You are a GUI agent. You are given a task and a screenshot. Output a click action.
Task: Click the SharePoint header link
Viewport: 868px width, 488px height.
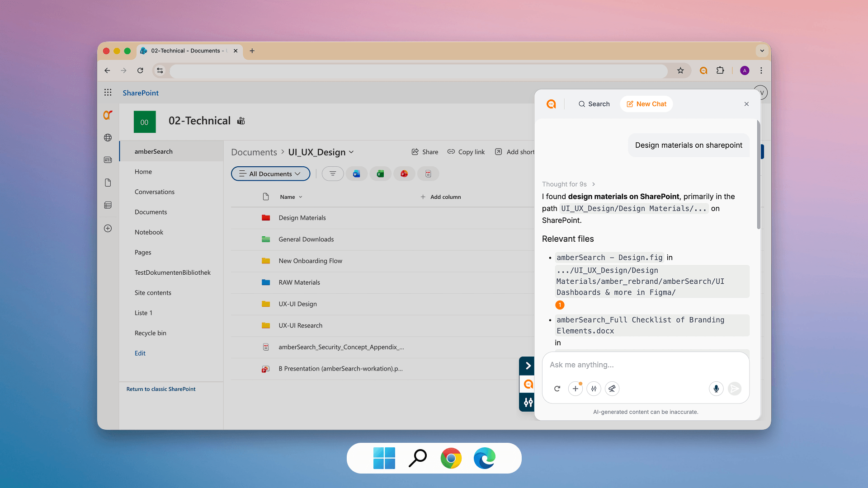point(141,93)
